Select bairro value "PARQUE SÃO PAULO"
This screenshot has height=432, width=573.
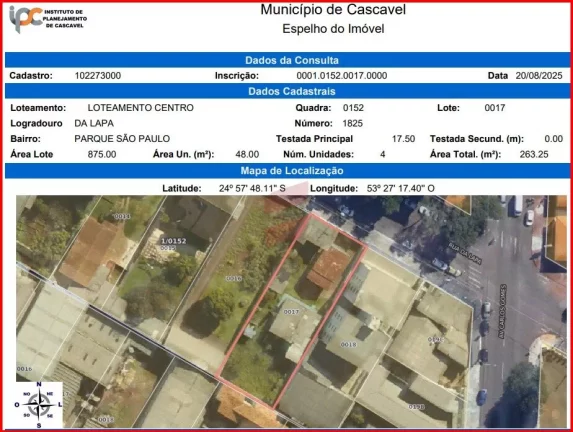[x=122, y=139]
